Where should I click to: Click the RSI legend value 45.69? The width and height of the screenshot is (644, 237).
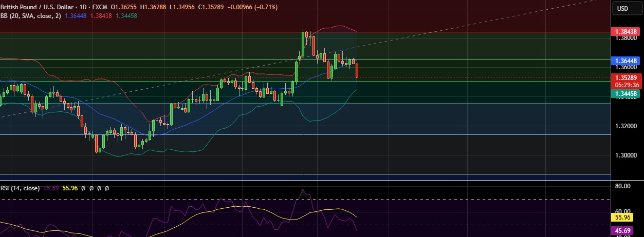pos(51,188)
